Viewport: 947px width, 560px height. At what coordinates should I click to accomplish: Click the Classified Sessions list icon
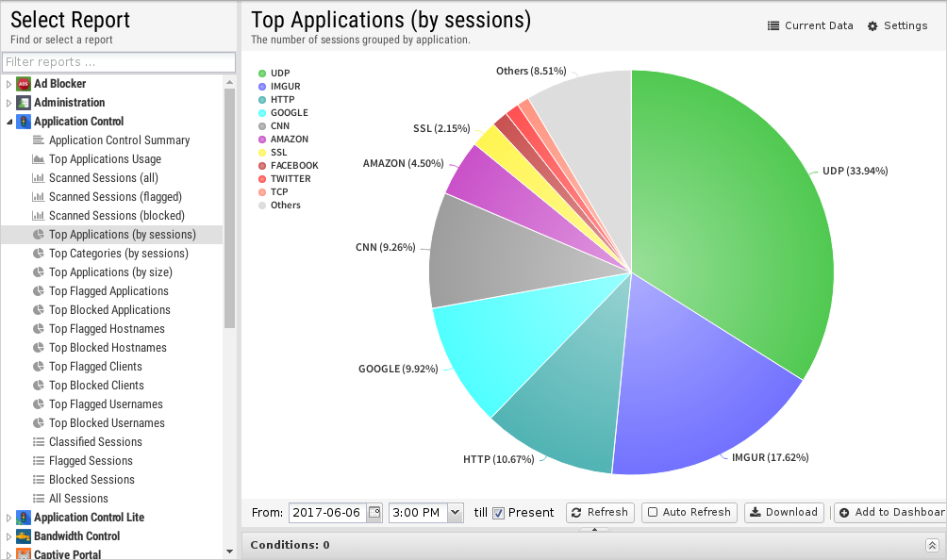[38, 442]
